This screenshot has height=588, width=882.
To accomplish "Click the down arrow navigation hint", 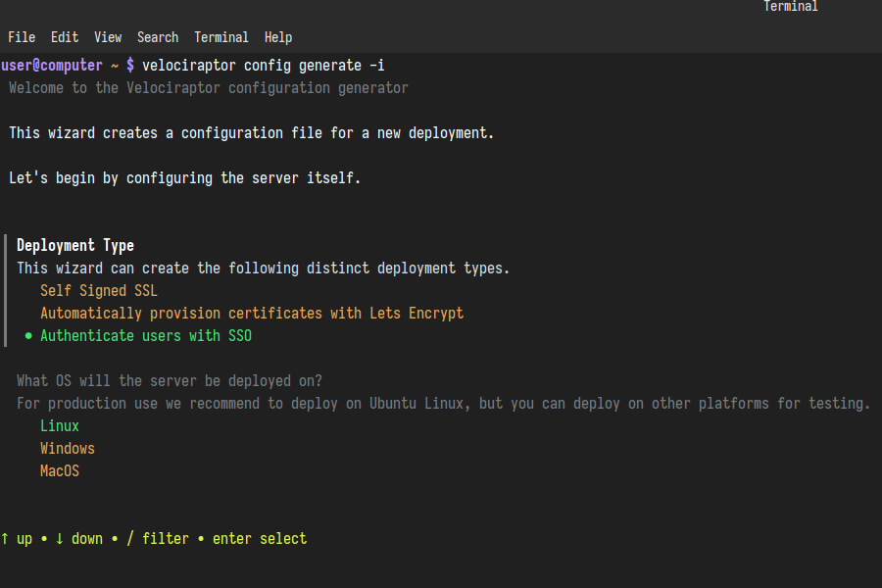I will 76,538.
